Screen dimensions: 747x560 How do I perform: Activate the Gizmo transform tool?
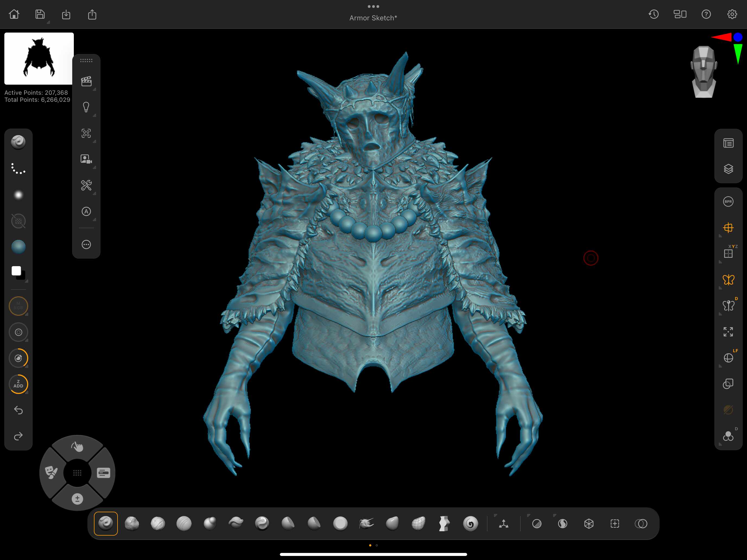point(504,524)
